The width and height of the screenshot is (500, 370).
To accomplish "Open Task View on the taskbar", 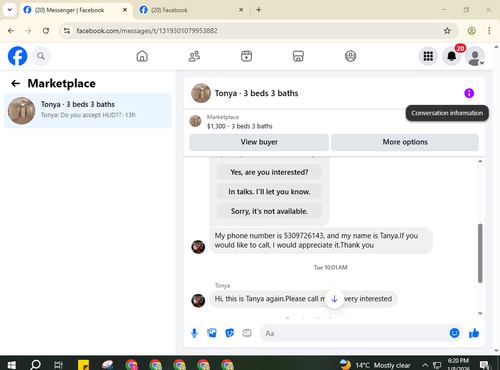I will (59, 365).
